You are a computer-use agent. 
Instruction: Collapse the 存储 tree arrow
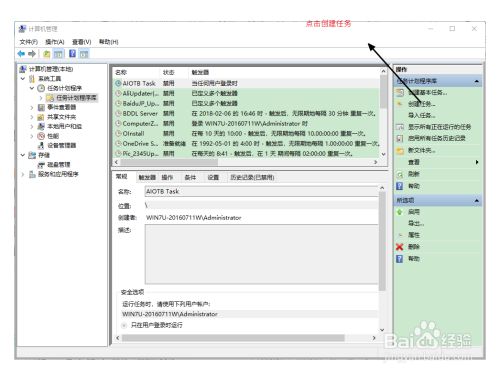coord(23,155)
